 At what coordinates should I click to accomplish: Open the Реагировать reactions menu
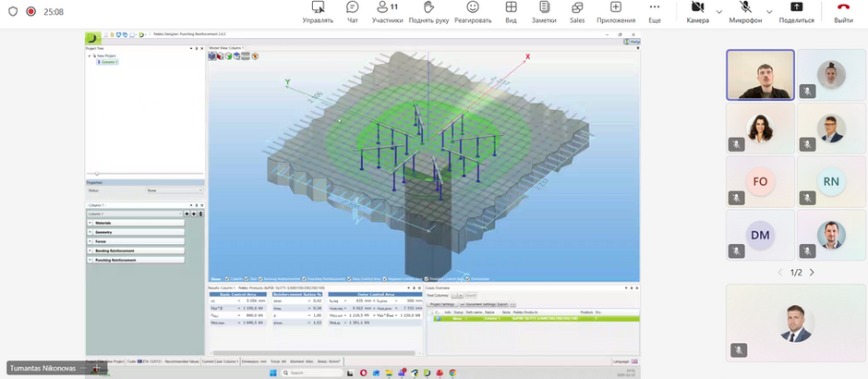point(473,12)
